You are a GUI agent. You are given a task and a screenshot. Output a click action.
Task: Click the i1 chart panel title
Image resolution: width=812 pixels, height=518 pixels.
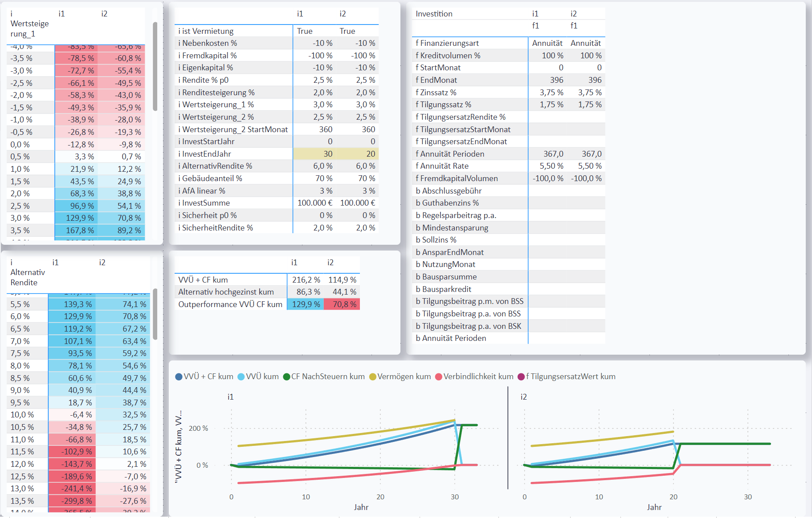(x=231, y=397)
